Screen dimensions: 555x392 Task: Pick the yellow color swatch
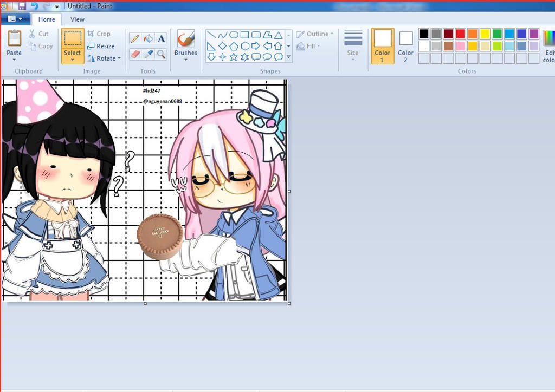click(x=485, y=34)
